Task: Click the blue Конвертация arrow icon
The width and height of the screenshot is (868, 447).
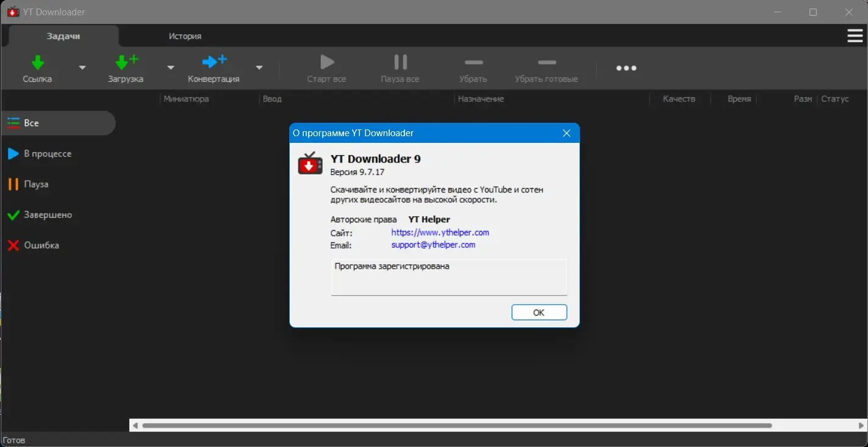Action: tap(214, 61)
